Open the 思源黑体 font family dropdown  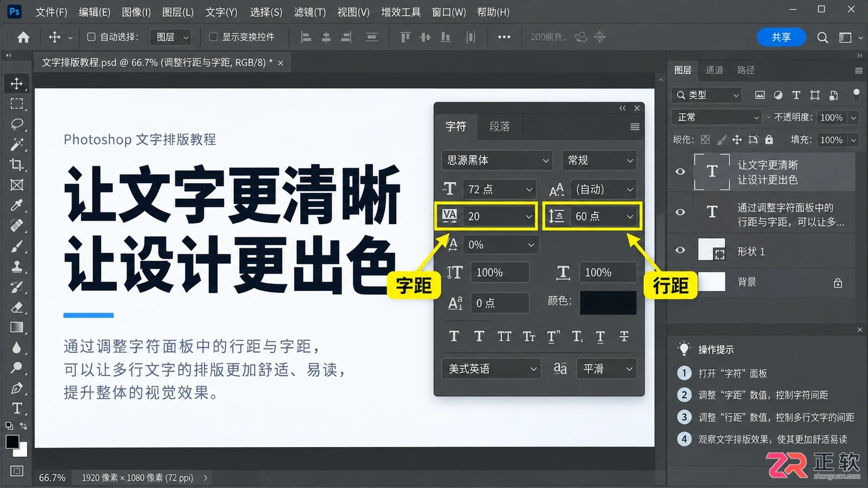click(x=497, y=160)
